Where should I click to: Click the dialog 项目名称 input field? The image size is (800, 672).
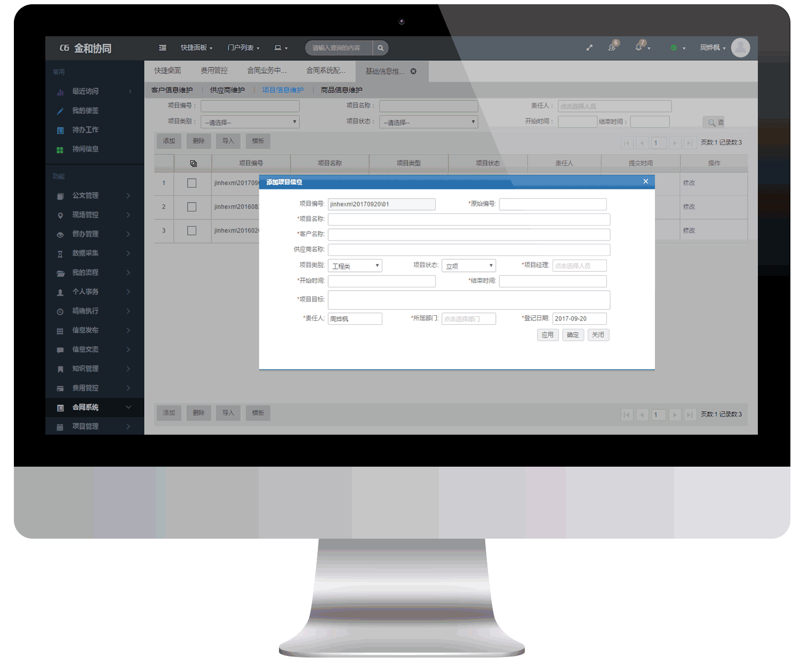point(469,219)
